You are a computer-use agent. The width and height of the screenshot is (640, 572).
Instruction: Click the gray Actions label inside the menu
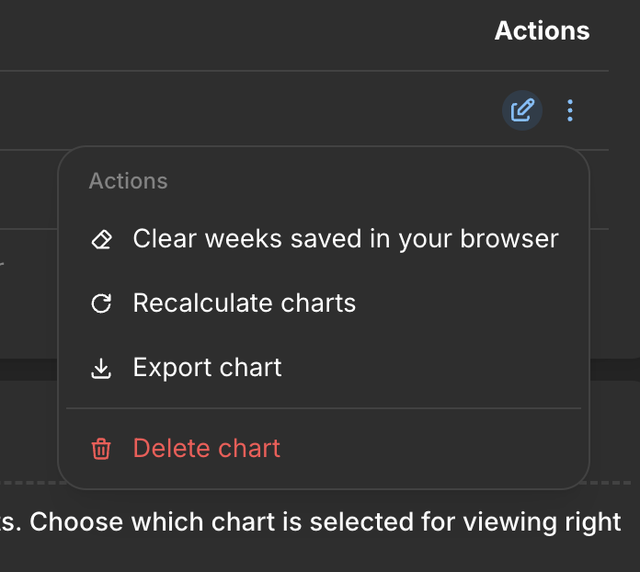(128, 181)
